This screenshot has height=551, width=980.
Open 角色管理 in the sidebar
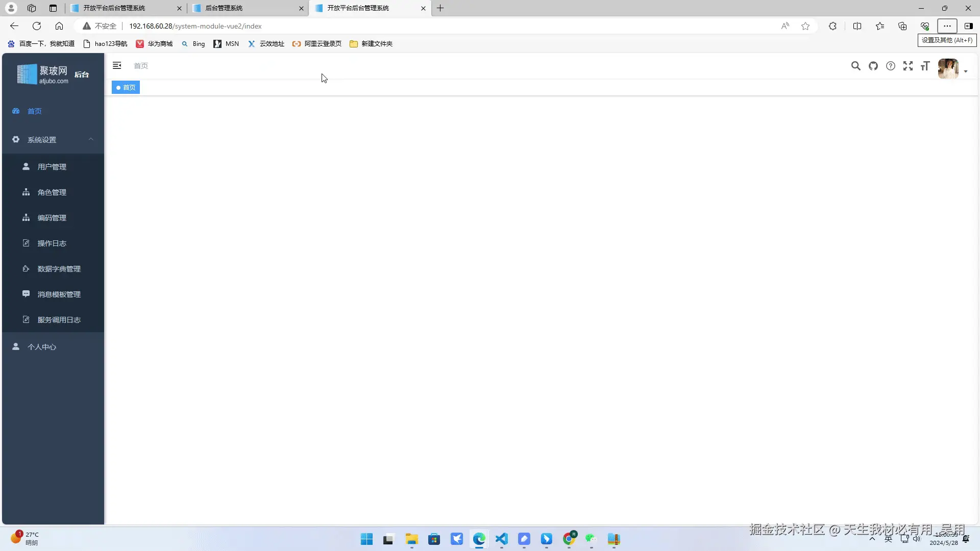tap(52, 192)
